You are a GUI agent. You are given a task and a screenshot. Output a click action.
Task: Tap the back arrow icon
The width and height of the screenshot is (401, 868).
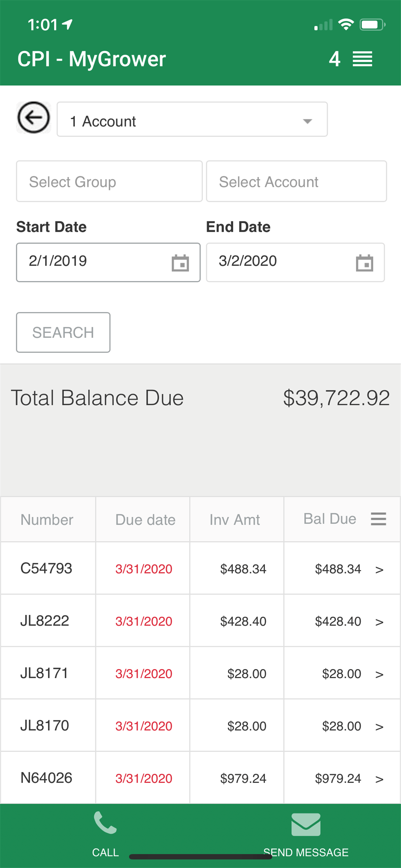coord(33,118)
